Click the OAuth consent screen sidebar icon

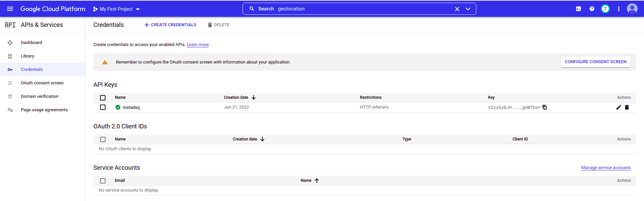point(10,83)
